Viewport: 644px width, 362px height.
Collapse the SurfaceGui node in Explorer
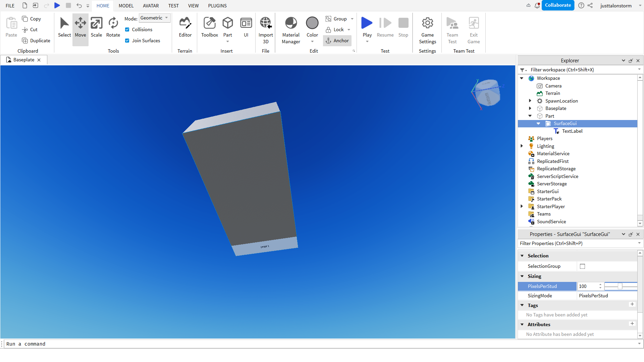tap(539, 123)
